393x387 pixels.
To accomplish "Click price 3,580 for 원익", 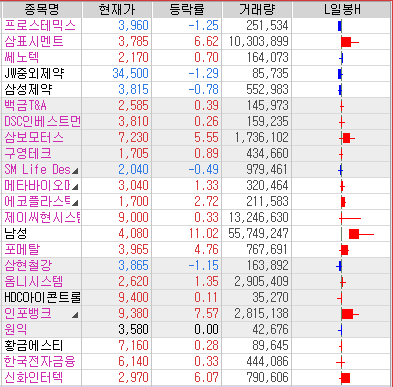I will pos(133,330).
